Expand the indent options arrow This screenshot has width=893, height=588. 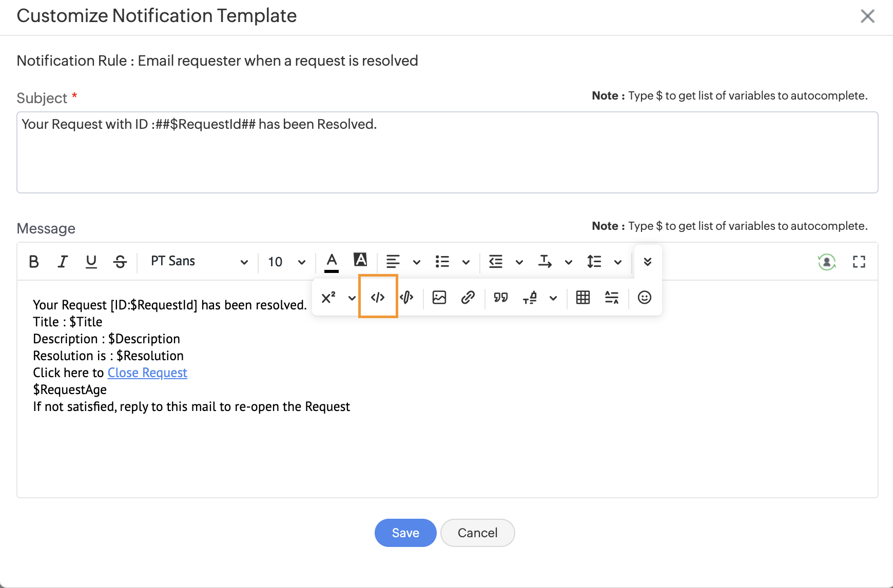519,262
